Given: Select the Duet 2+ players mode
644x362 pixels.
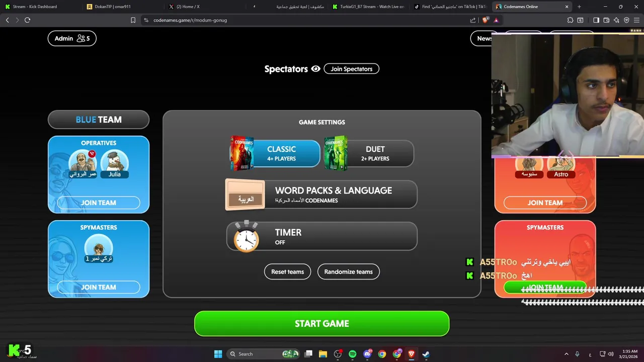Looking at the screenshot, I should pos(369,153).
